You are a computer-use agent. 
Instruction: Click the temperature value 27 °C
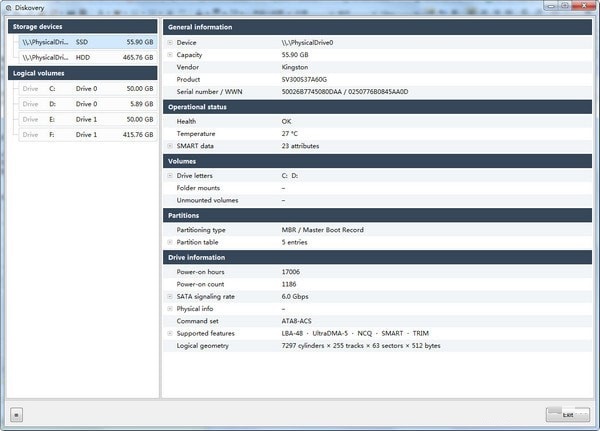289,134
